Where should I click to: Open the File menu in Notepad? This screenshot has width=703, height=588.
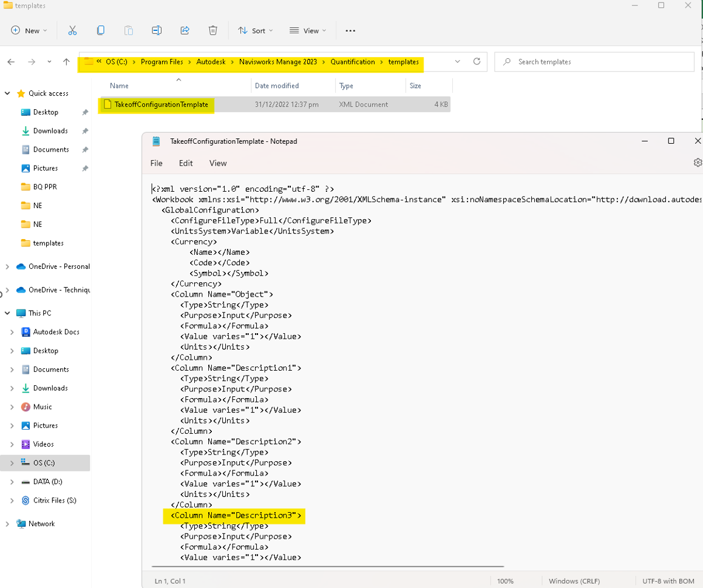pos(156,163)
